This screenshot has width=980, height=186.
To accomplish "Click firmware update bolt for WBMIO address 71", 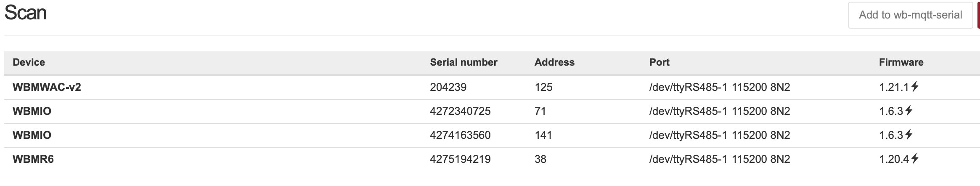I will click(x=908, y=111).
